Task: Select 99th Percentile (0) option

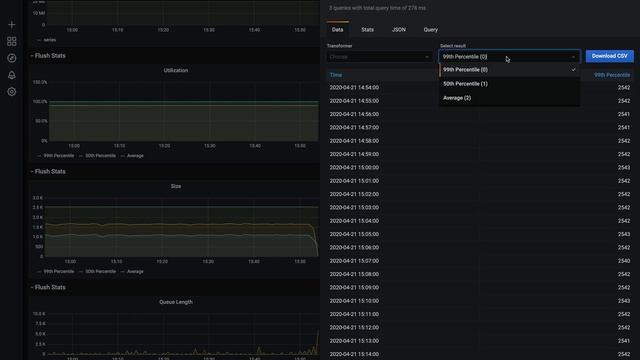Action: pyautogui.click(x=509, y=70)
